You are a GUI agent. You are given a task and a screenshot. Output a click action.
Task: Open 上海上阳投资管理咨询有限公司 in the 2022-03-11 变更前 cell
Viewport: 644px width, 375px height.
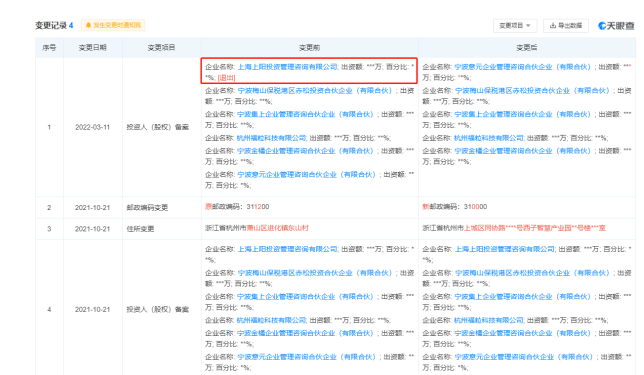[x=287, y=67]
